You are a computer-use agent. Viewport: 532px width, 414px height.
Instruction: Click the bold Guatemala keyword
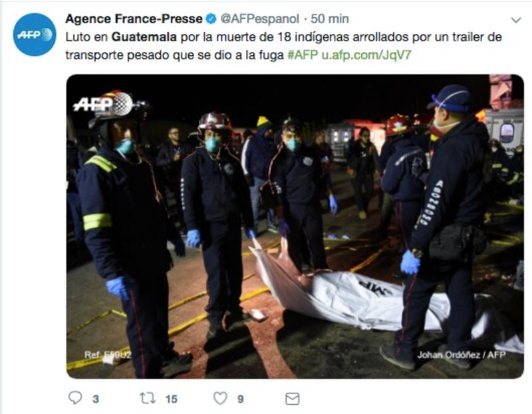tap(144, 37)
